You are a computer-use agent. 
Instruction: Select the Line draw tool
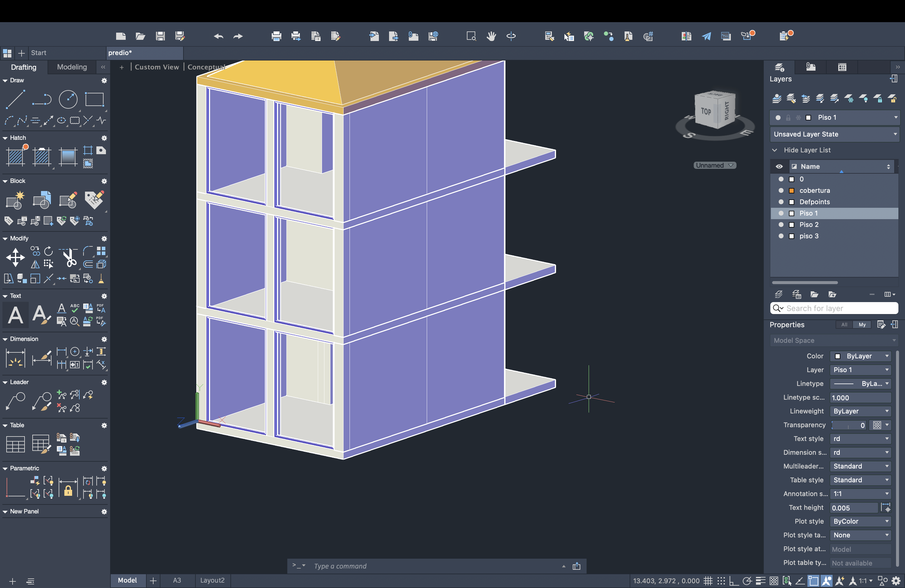coord(15,99)
